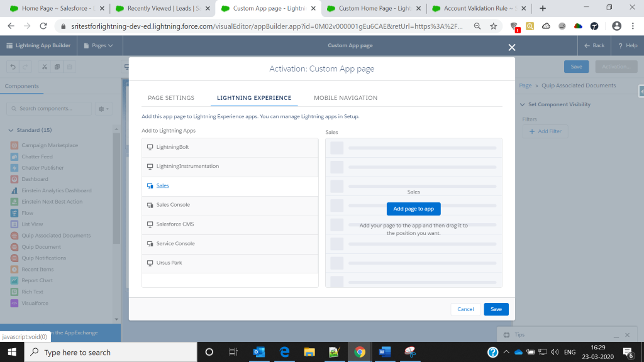Save the activation settings
The width and height of the screenshot is (644, 362).
click(x=496, y=309)
